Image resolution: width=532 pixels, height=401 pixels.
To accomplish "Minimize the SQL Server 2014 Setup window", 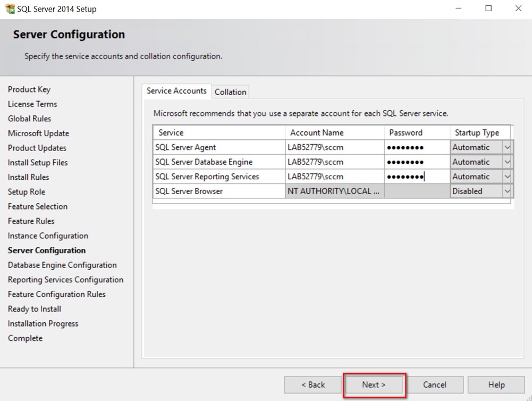I will 458,8.
